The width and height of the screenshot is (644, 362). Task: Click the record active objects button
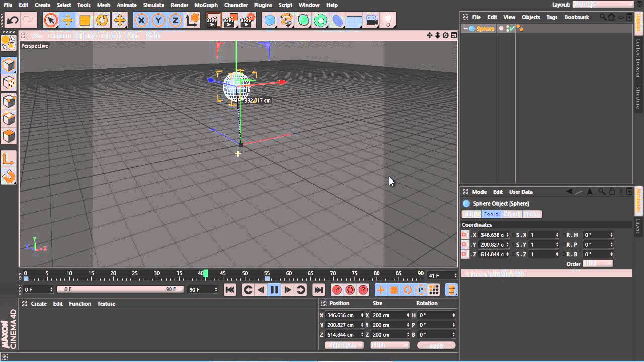pyautogui.click(x=337, y=290)
